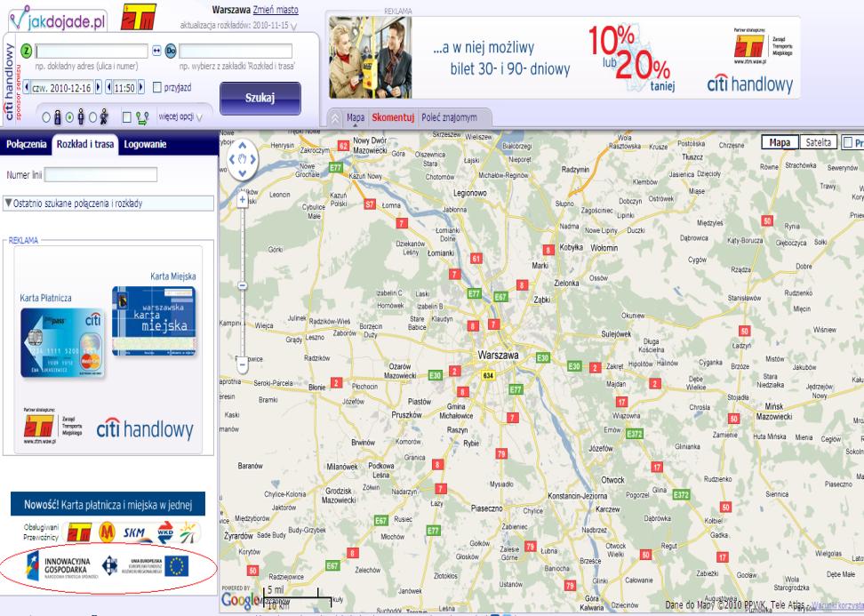Switch map to Satelita view
The height and width of the screenshot is (616, 864).
819,142
